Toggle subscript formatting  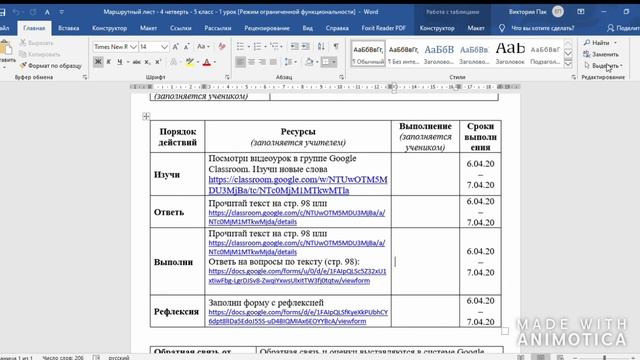point(147,62)
